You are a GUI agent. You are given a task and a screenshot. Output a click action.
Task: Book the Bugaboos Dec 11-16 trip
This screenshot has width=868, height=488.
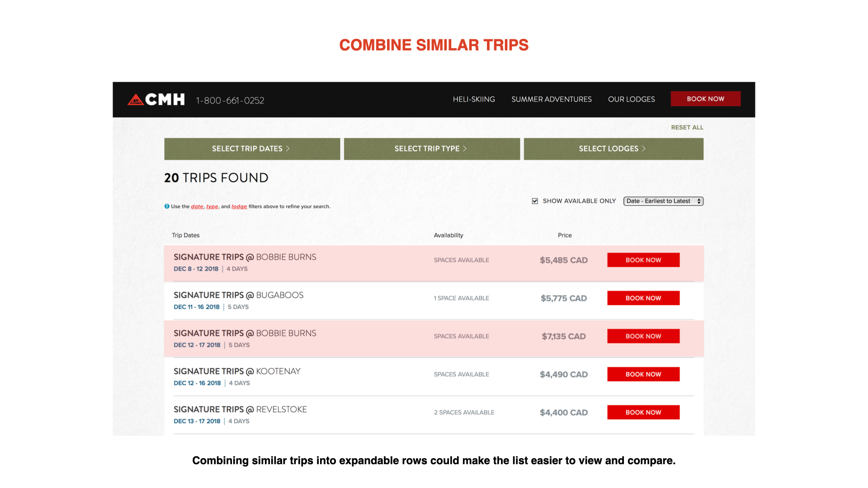[x=643, y=298]
